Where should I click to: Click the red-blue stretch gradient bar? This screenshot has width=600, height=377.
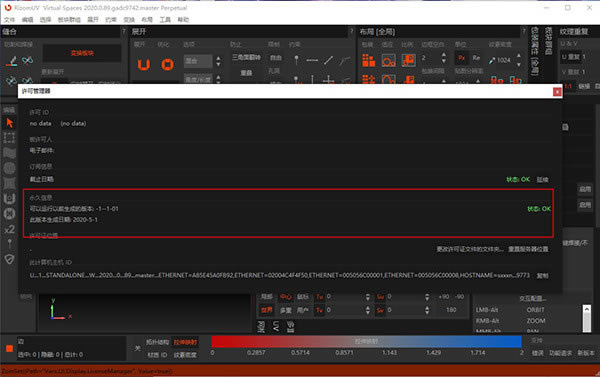[366, 342]
